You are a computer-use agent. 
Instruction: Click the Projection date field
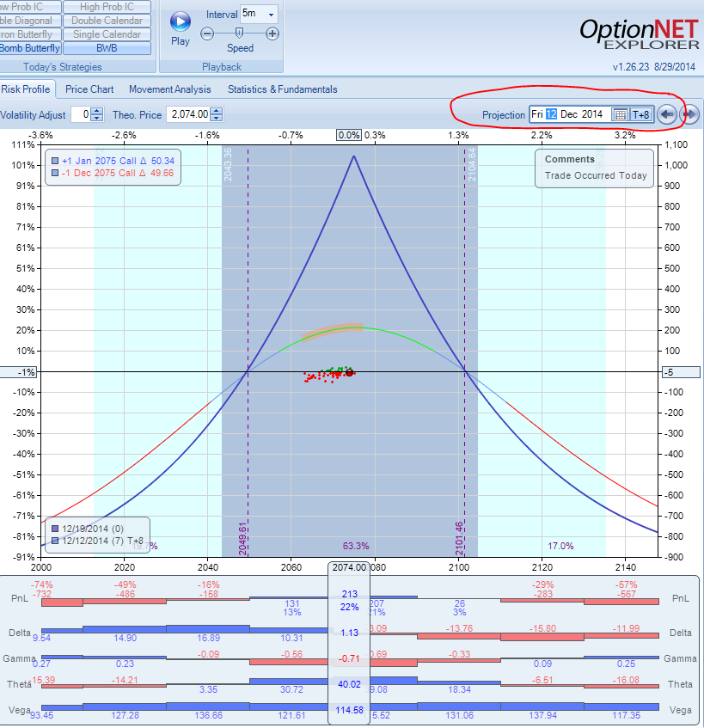tap(570, 114)
